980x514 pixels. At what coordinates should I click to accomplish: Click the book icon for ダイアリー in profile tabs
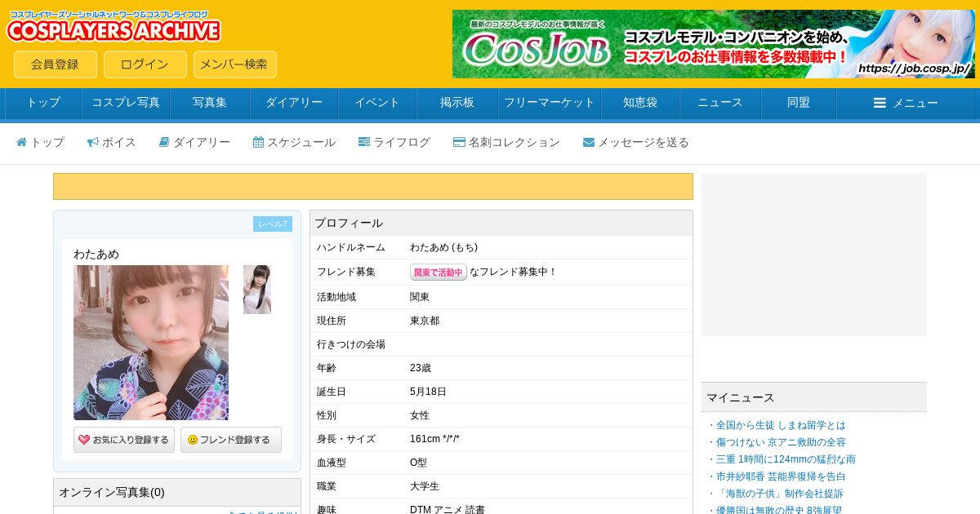tap(164, 142)
